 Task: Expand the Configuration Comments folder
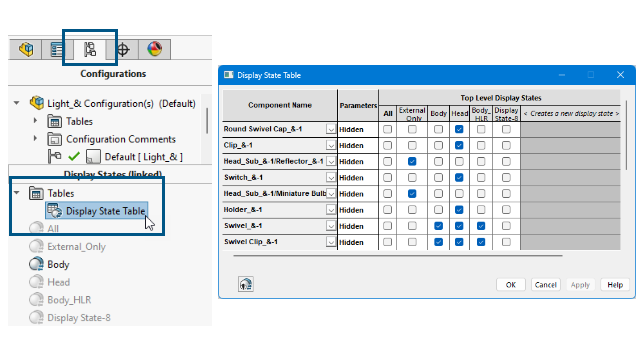pyautogui.click(x=35, y=139)
